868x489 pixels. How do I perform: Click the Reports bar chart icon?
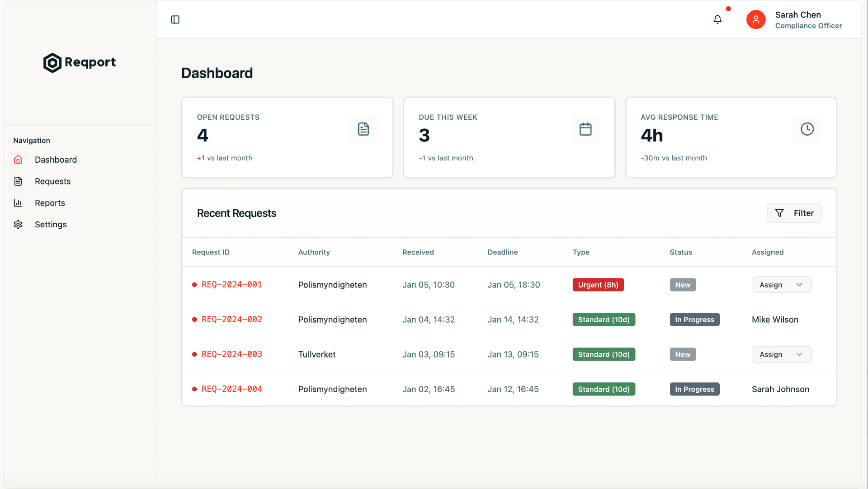point(18,203)
